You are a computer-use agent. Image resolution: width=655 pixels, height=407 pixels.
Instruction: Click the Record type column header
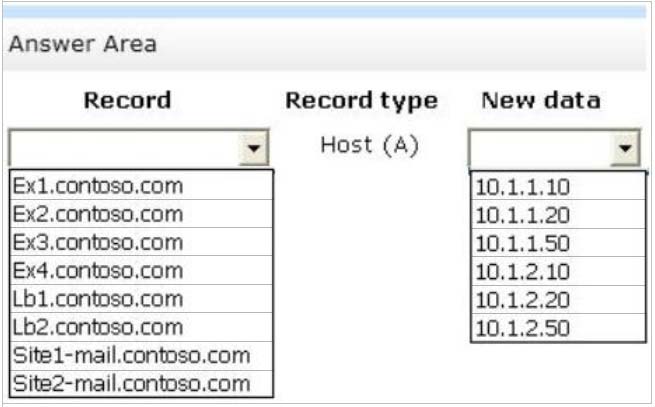[x=361, y=101]
